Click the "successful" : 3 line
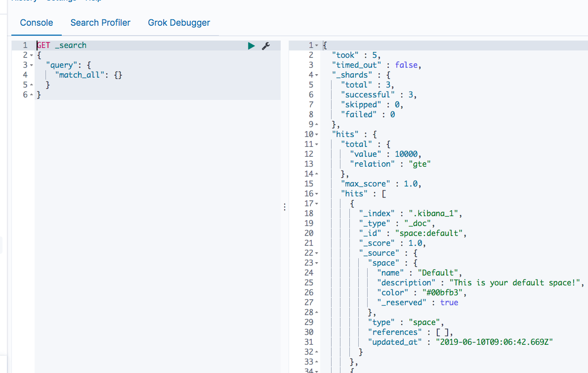The width and height of the screenshot is (588, 373). (379, 95)
